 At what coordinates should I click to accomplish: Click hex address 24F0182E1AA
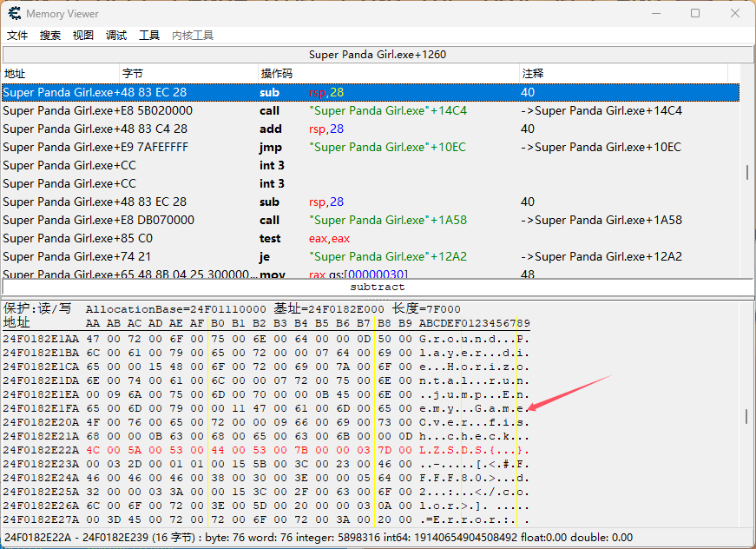tap(41, 339)
